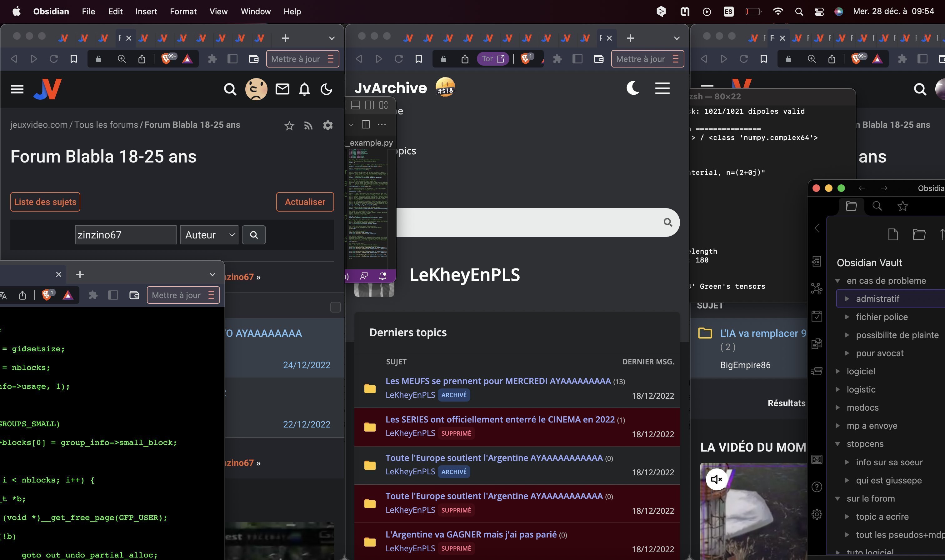Expand the 'admistratif' folder
The image size is (945, 560).
pos(847,299)
